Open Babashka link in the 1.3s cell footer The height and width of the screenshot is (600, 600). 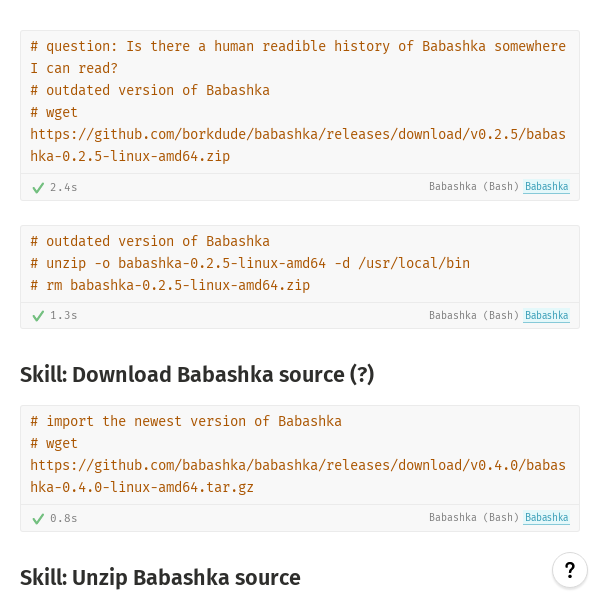(546, 316)
